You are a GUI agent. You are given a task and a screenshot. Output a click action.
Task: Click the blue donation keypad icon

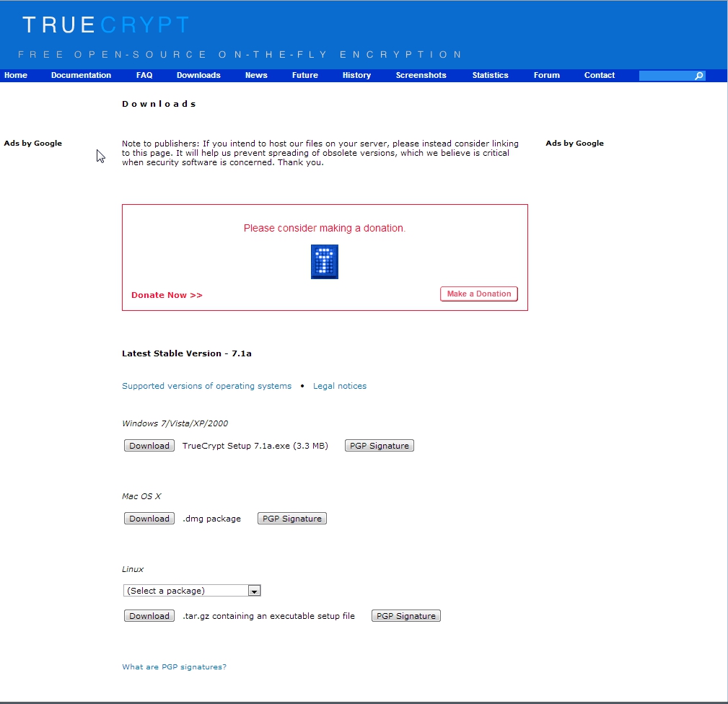[x=324, y=261]
